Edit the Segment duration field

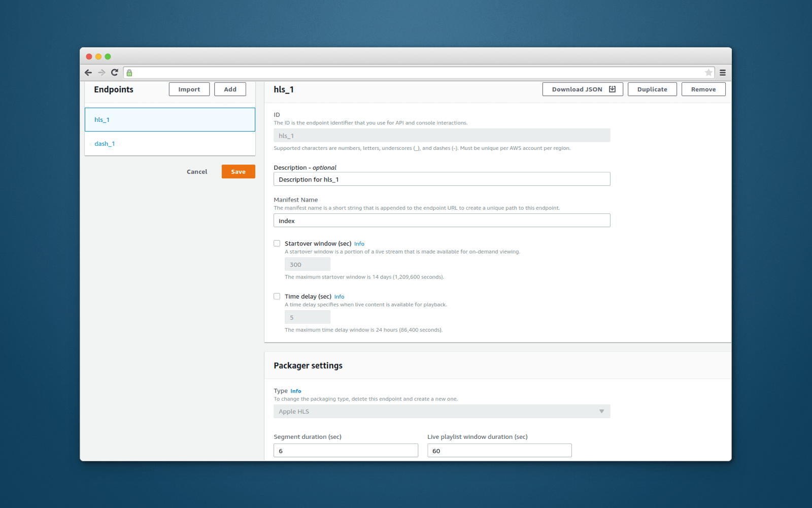pyautogui.click(x=346, y=451)
